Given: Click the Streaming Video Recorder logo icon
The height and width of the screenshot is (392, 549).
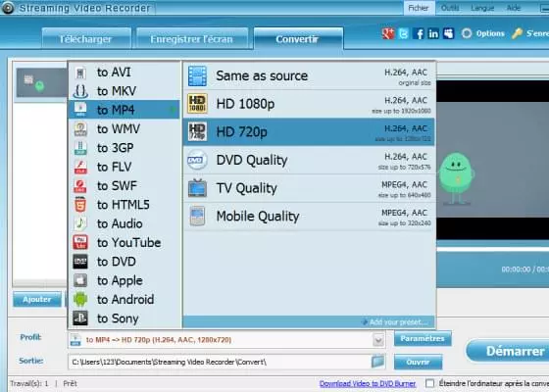Looking at the screenshot, I should (x=8, y=8).
